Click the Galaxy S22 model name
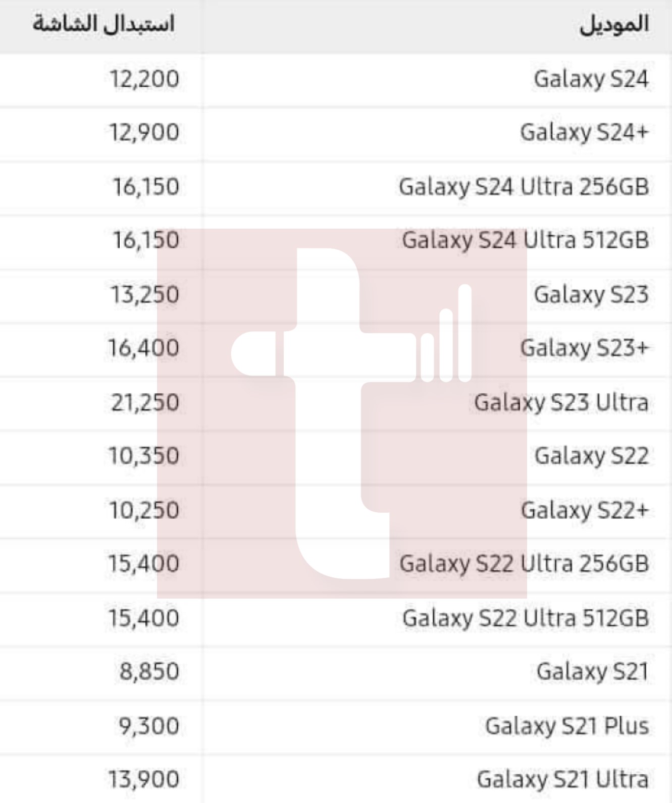 pos(591,456)
